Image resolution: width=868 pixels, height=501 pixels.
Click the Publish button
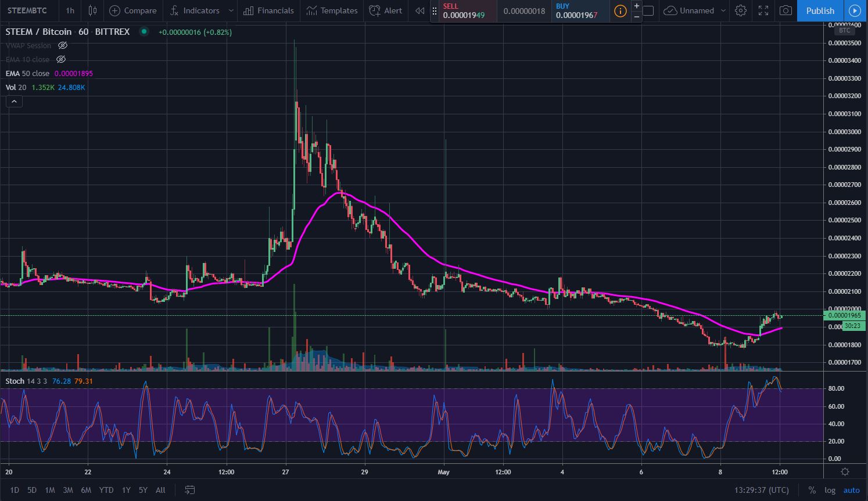point(820,10)
